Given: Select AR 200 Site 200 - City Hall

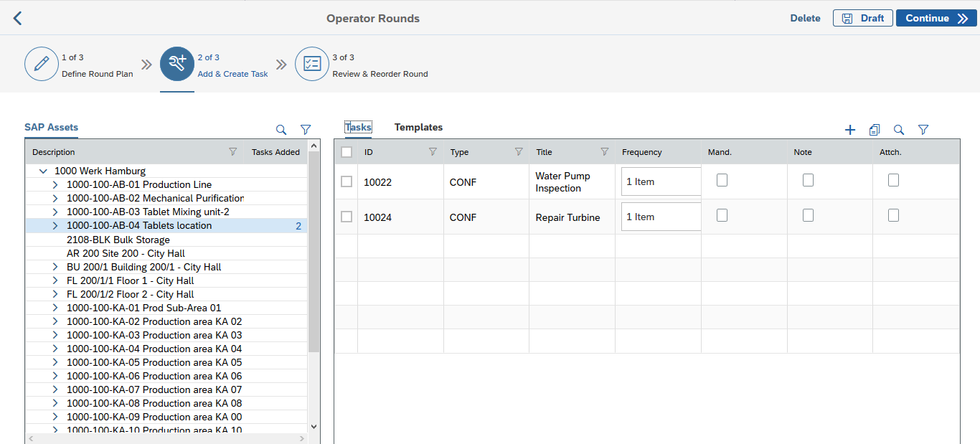Looking at the screenshot, I should coord(126,253).
